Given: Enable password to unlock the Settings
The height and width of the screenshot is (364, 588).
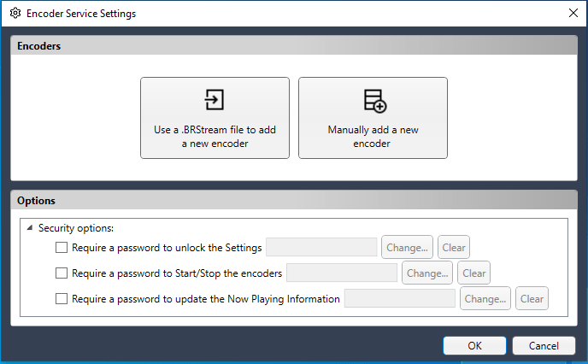Looking at the screenshot, I should [x=62, y=248].
